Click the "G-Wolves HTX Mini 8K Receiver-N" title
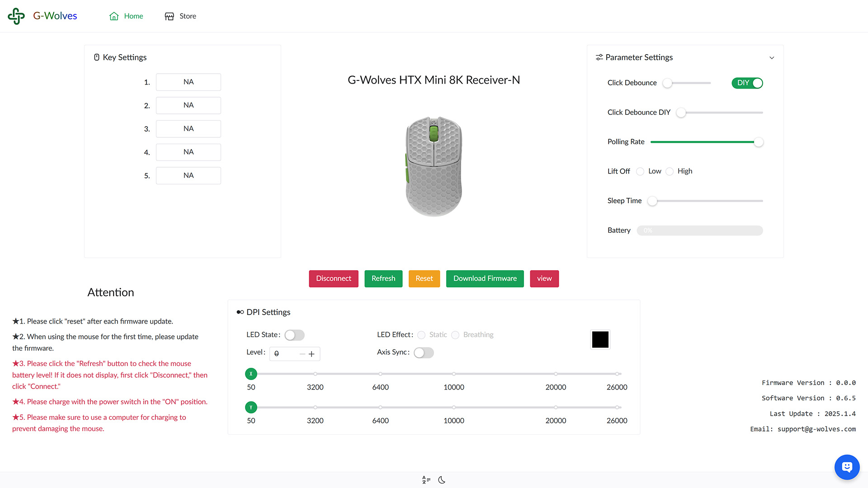868x488 pixels. pyautogui.click(x=434, y=80)
